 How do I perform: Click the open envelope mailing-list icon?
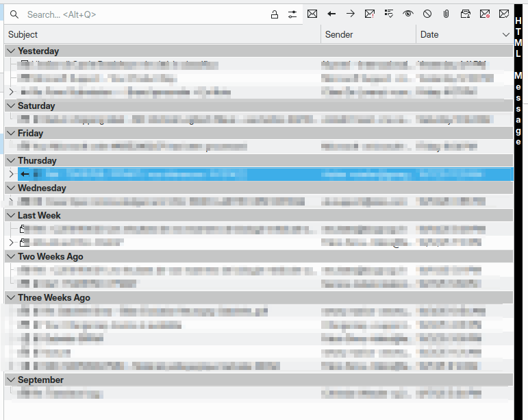coord(466,14)
